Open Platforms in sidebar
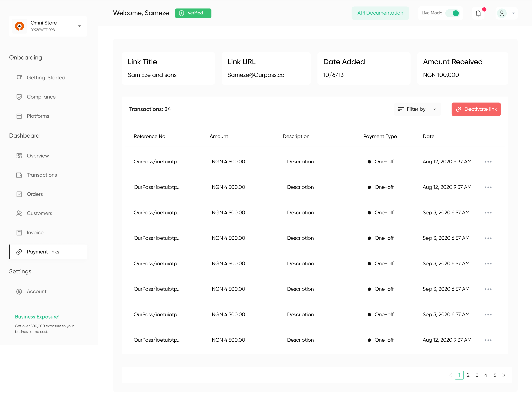The height and width of the screenshot is (409, 532). [x=38, y=116]
